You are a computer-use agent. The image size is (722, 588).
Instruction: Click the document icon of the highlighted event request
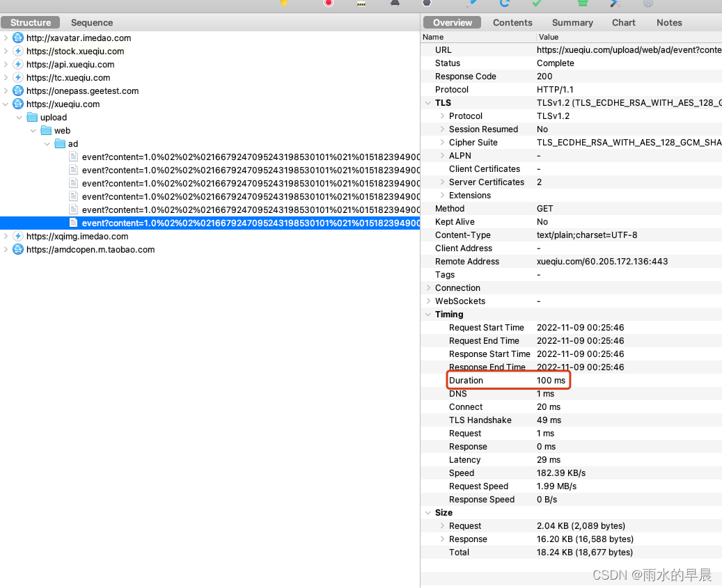(73, 223)
